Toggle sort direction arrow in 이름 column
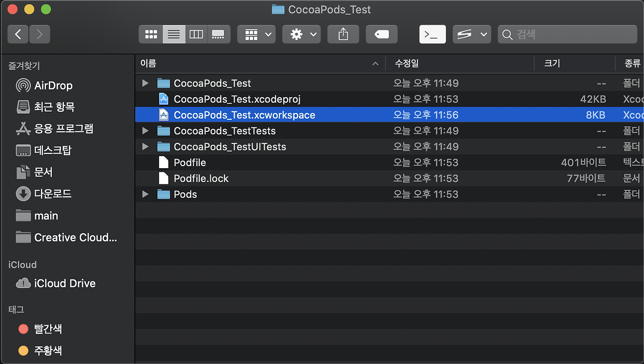The height and width of the screenshot is (364, 644). click(x=375, y=64)
